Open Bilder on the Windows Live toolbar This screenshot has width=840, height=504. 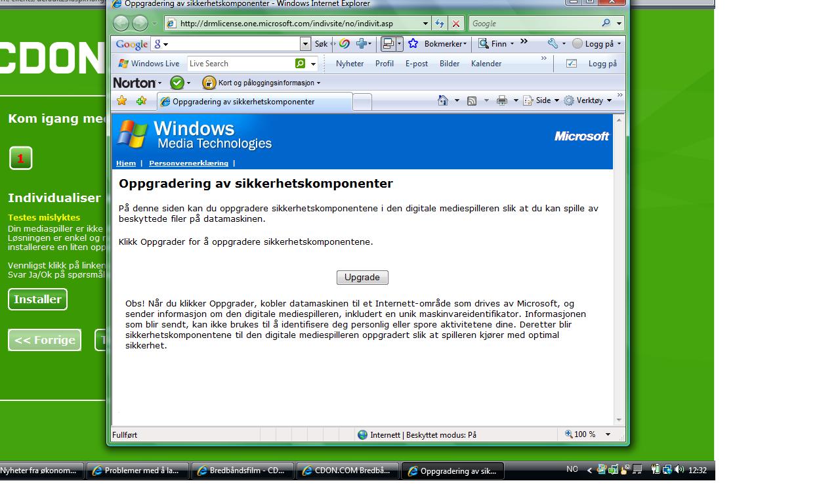tap(450, 64)
